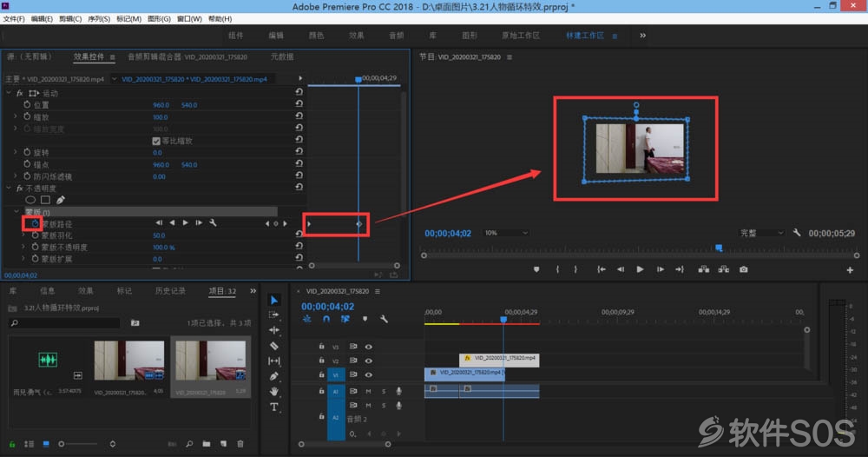Click Extract button in Program monitor
The image size is (868, 457).
[724, 269]
